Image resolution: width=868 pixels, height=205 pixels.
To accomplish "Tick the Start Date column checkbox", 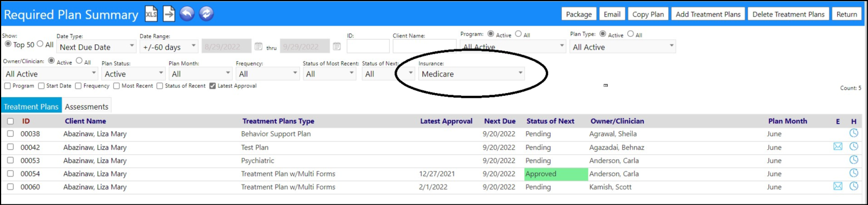I will [x=42, y=86].
